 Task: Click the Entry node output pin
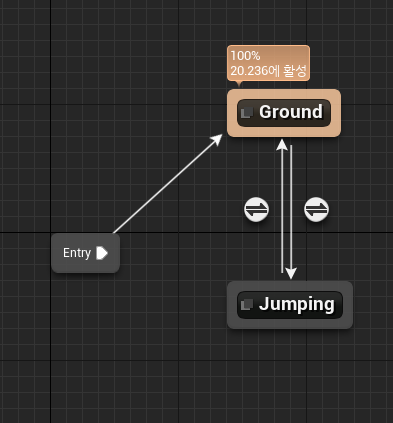pyautogui.click(x=102, y=253)
